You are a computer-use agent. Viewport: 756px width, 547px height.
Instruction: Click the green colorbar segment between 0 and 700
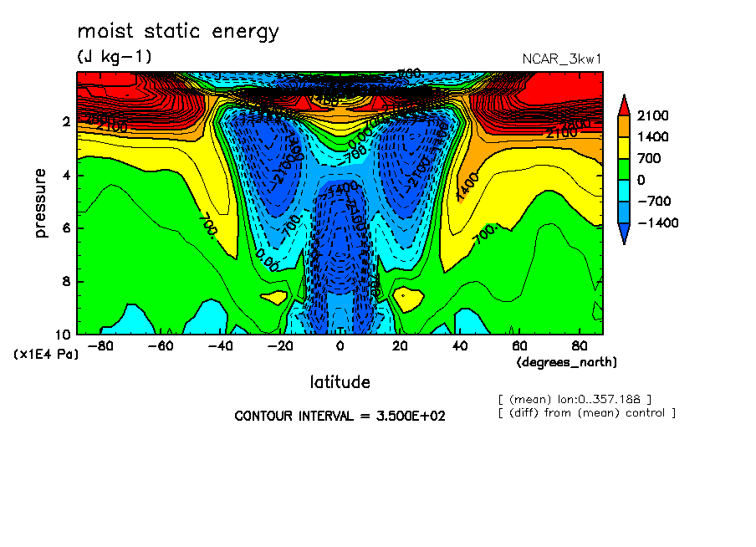tap(624, 169)
